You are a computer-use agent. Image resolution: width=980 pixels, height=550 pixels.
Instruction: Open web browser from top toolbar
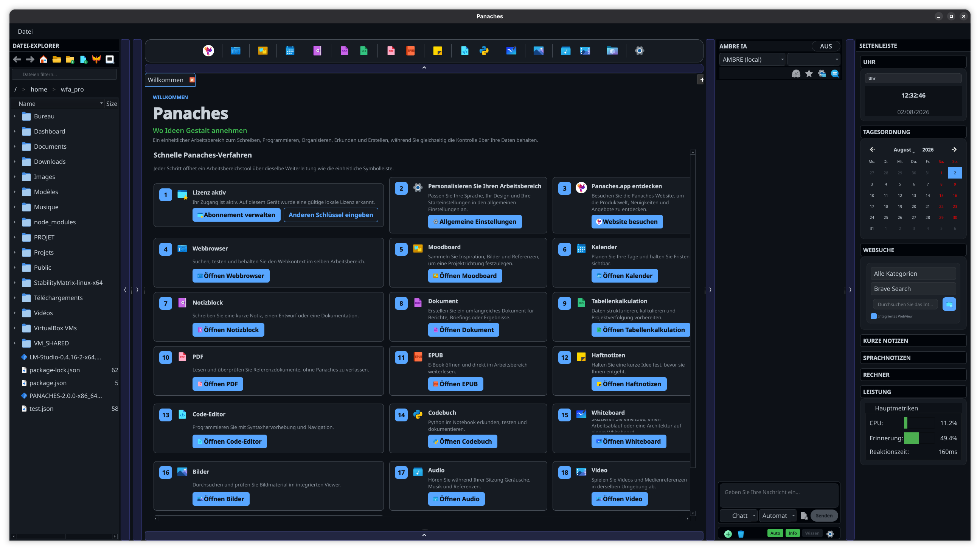click(236, 51)
